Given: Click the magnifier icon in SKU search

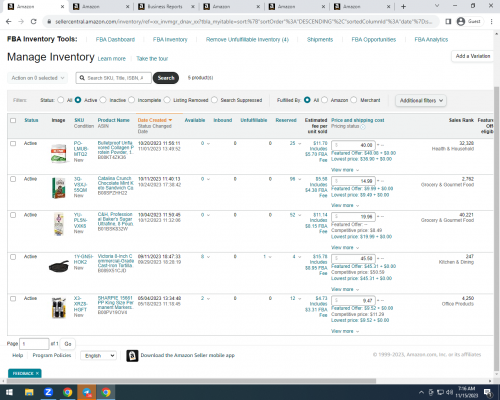Looking at the screenshot, I should 82,78.
